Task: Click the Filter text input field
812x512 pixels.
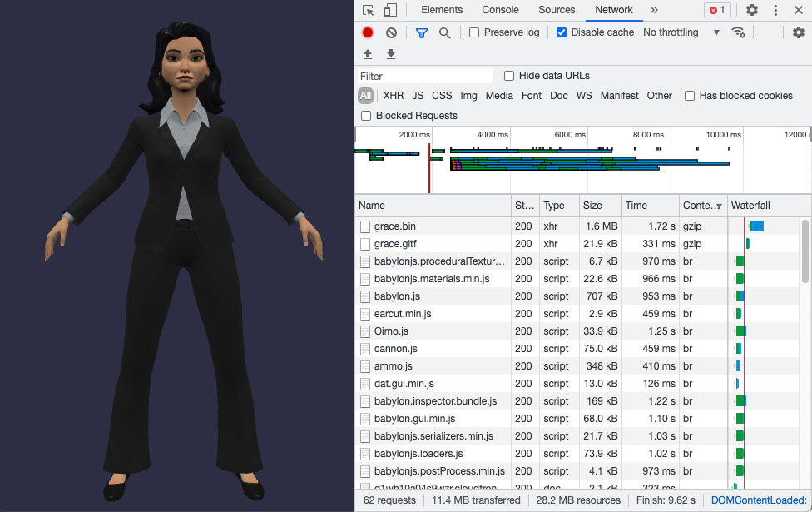Action: (424, 76)
